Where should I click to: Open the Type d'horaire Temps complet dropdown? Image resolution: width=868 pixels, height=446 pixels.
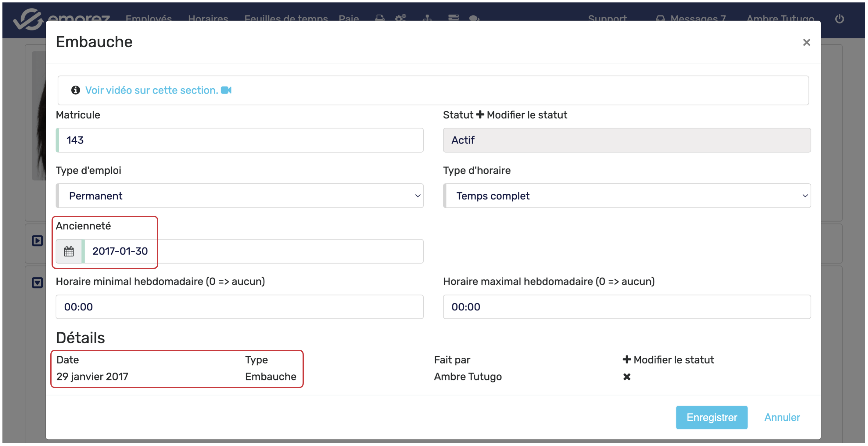(x=626, y=196)
